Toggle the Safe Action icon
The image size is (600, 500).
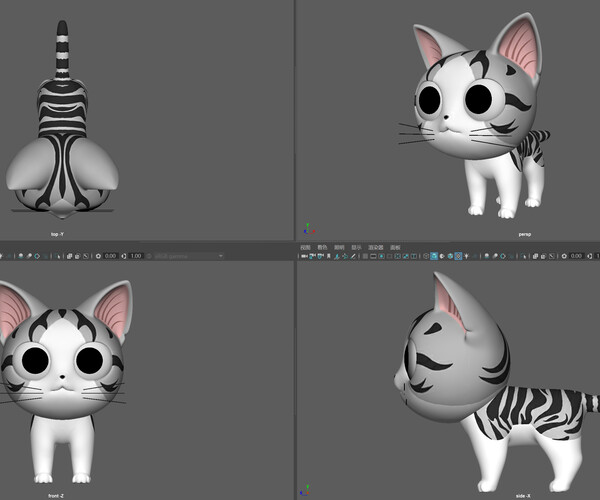click(406, 256)
